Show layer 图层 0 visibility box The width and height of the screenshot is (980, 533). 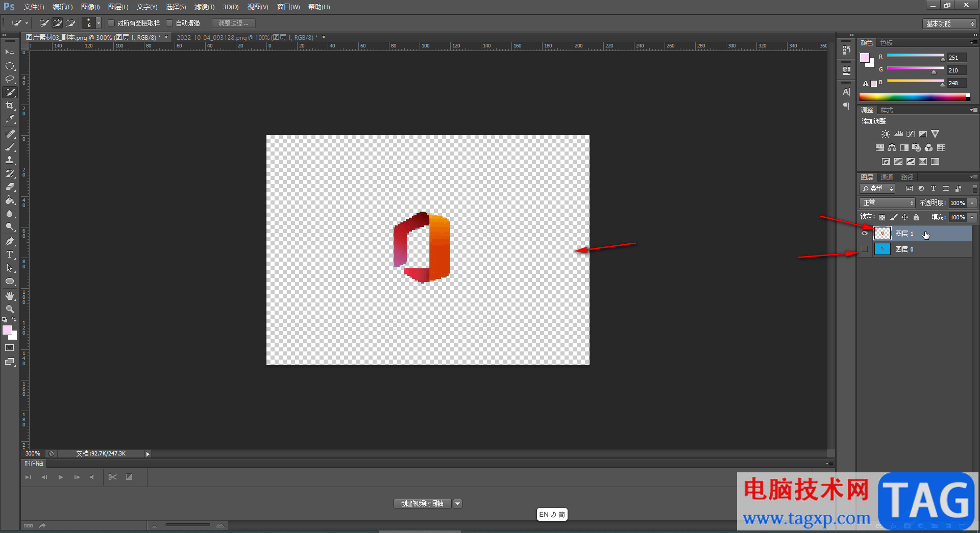coord(865,249)
